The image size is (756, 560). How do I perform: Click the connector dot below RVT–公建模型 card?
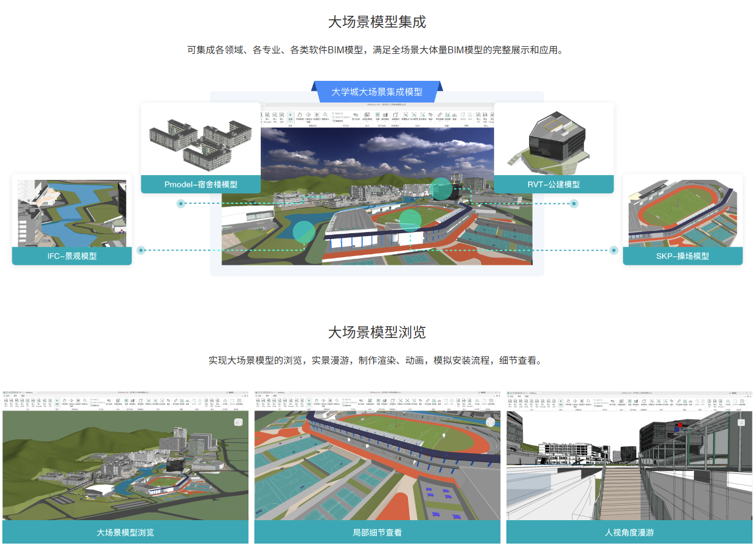[x=574, y=204]
